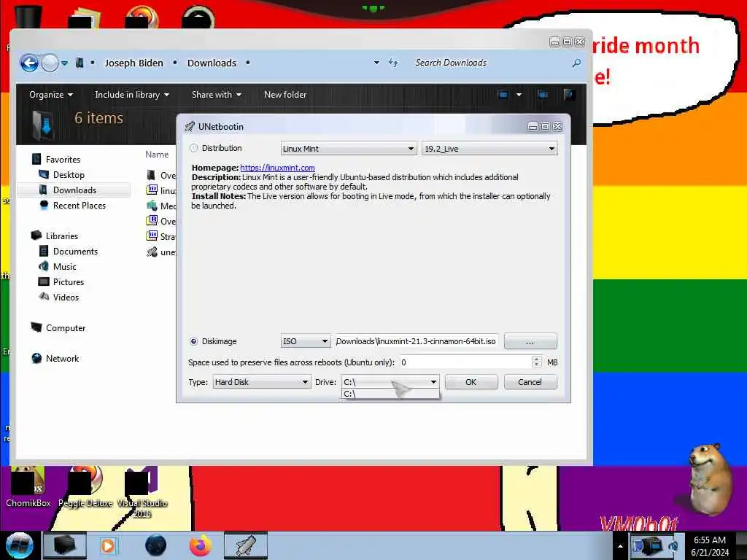Screen dimensions: 747x560
Task: Select Pictures library
Action: pyautogui.click(x=69, y=282)
